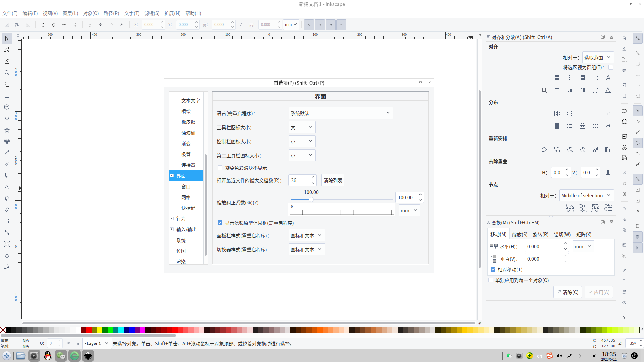Select the ellipse circle tool
The height and width of the screenshot is (362, 644).
(7, 118)
